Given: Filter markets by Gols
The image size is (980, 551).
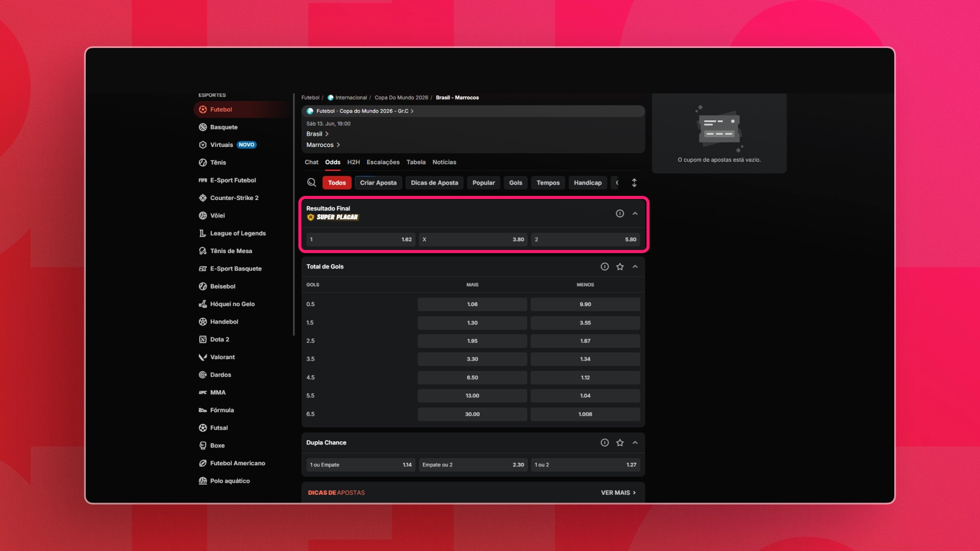Looking at the screenshot, I should [x=516, y=183].
